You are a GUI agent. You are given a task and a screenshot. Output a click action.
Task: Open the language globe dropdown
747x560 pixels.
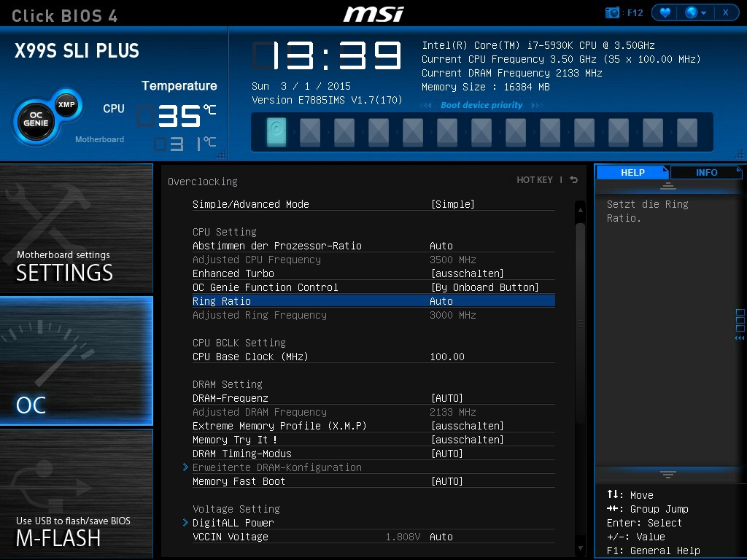695,12
